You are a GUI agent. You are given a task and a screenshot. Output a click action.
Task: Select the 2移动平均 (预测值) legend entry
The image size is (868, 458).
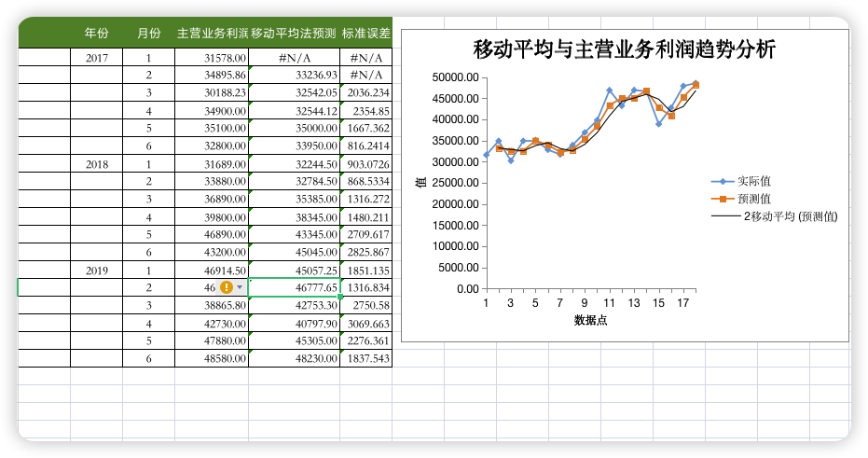(775, 216)
